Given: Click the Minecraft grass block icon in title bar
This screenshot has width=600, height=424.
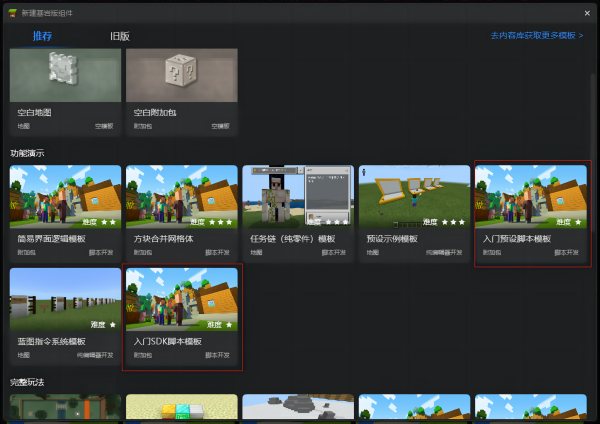Looking at the screenshot, I should pyautogui.click(x=13, y=13).
